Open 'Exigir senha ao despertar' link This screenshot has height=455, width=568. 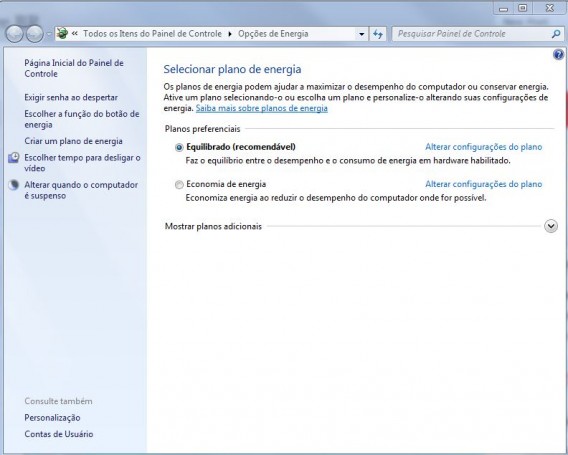coord(71,97)
